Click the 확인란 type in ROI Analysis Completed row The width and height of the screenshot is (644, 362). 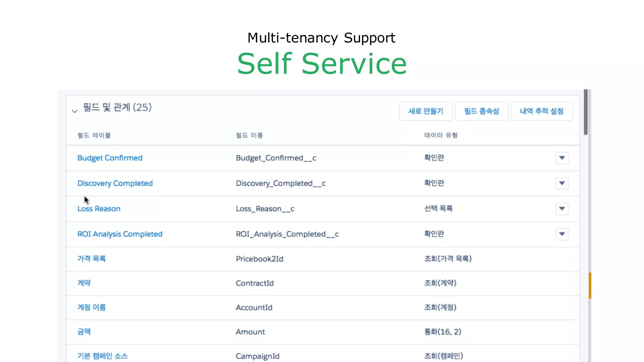pos(434,233)
